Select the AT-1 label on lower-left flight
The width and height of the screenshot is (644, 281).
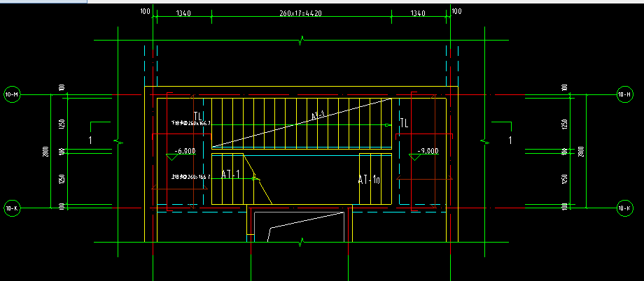[230, 174]
